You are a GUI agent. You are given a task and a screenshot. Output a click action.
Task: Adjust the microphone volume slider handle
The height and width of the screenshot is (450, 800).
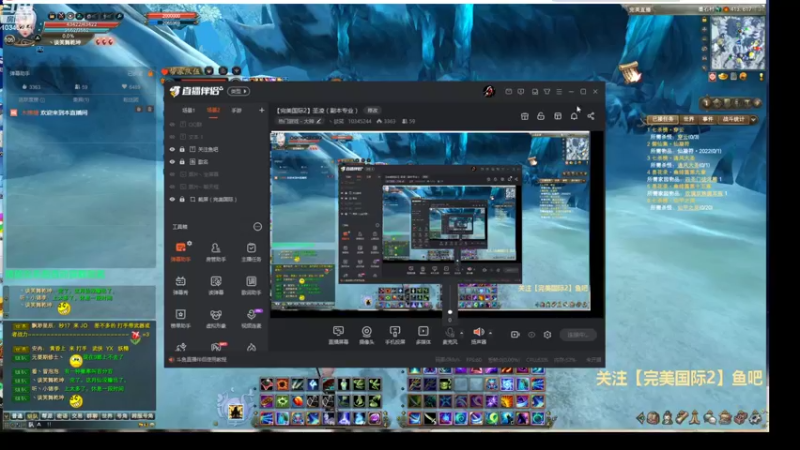coord(449,312)
